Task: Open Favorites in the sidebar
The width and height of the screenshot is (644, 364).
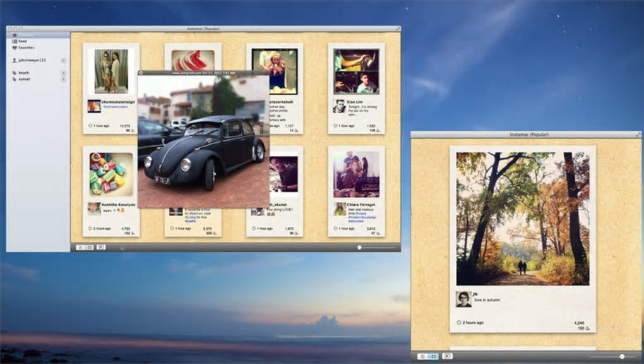Action: pyautogui.click(x=27, y=47)
